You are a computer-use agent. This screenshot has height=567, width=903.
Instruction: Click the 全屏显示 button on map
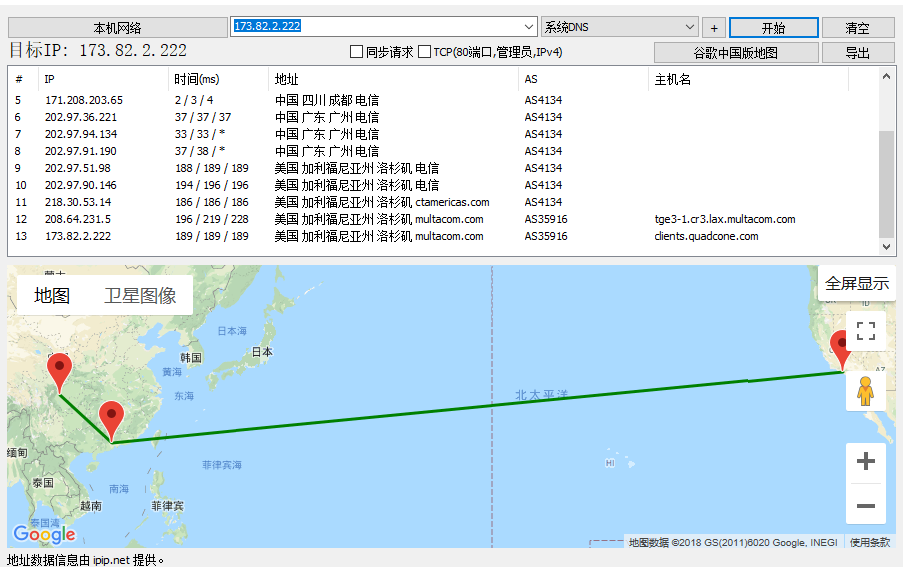856,284
